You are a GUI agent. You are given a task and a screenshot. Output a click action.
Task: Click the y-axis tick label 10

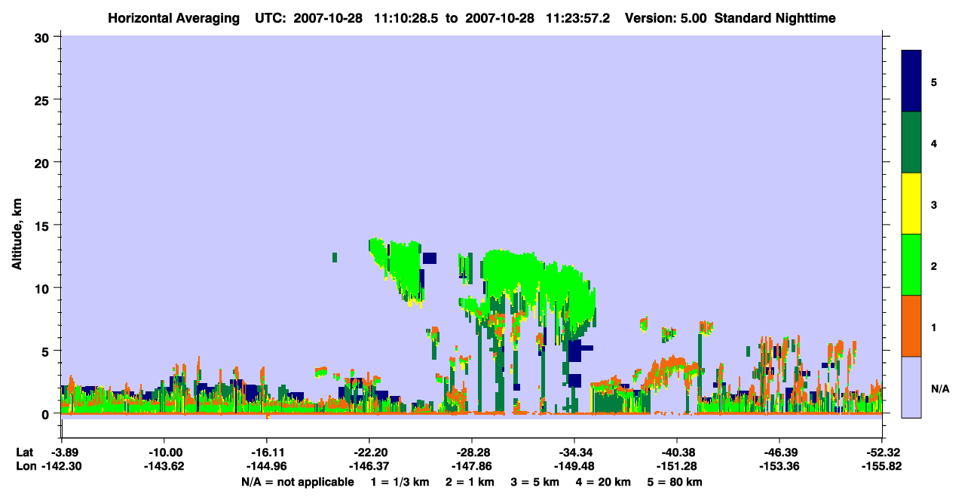(44, 288)
